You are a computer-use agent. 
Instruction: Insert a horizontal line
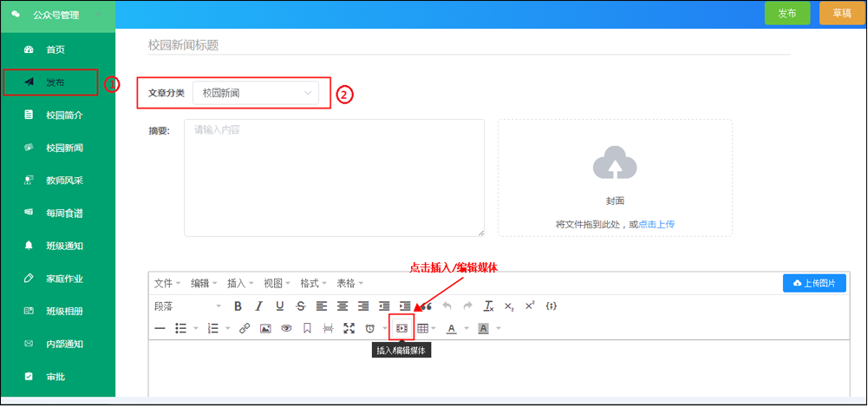click(160, 329)
